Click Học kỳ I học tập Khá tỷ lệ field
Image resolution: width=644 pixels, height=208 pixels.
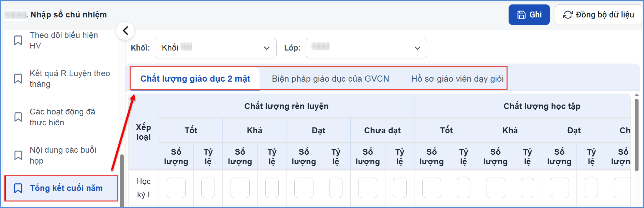[x=527, y=188]
